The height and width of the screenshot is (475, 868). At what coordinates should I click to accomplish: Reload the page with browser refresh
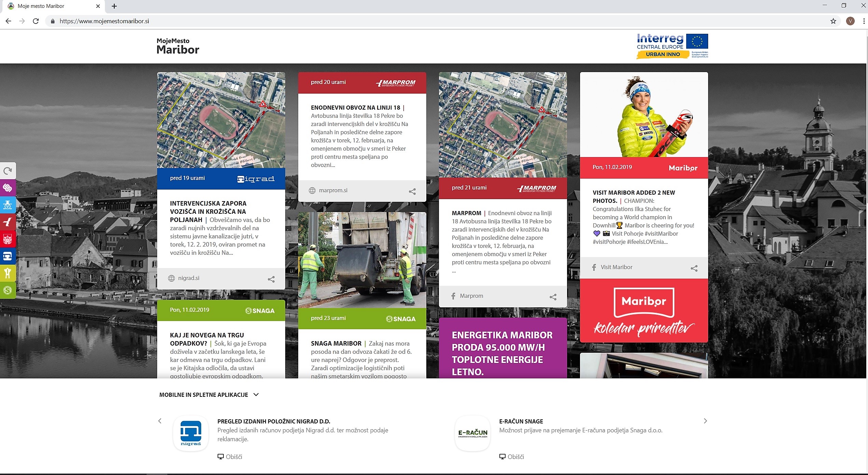pyautogui.click(x=36, y=21)
